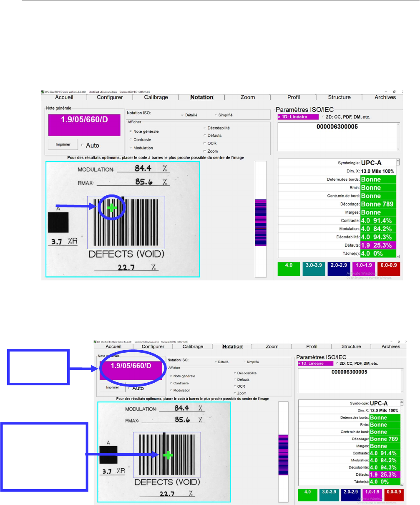Screen dimensions: 420x505
Task: Click Imprimer button in upper screenshot
Action: tap(63, 144)
